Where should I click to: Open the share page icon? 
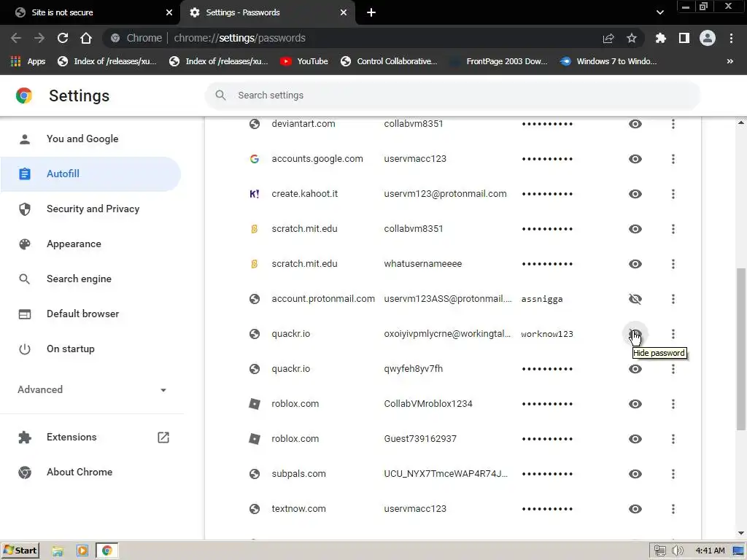click(608, 38)
